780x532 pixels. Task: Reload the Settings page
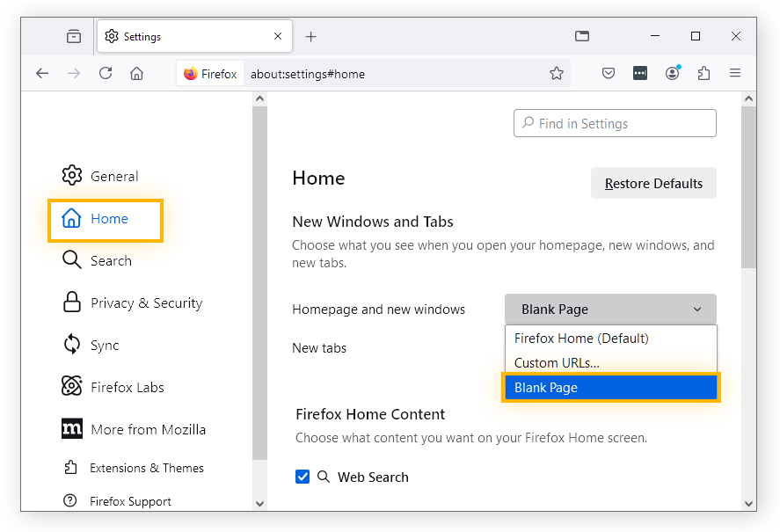106,74
